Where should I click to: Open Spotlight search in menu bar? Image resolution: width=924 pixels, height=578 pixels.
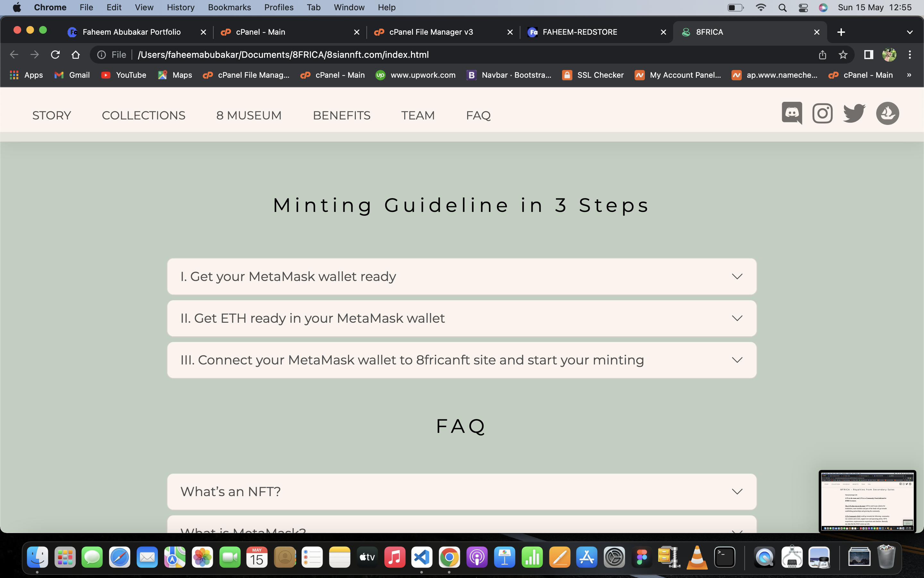tap(782, 8)
